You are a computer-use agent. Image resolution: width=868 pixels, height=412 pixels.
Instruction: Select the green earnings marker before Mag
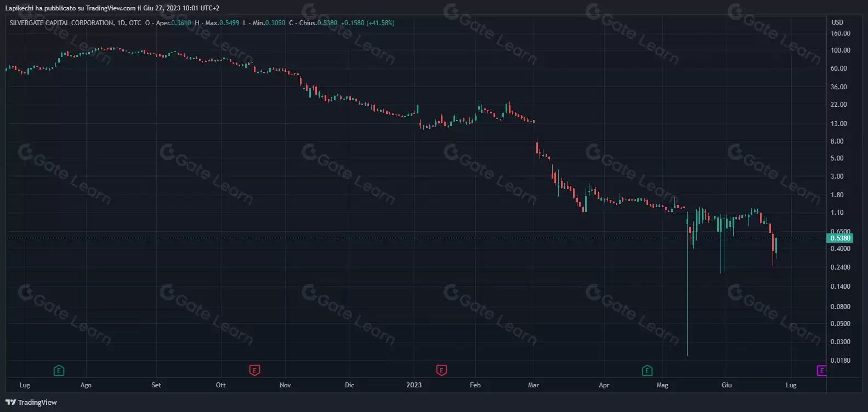point(647,371)
